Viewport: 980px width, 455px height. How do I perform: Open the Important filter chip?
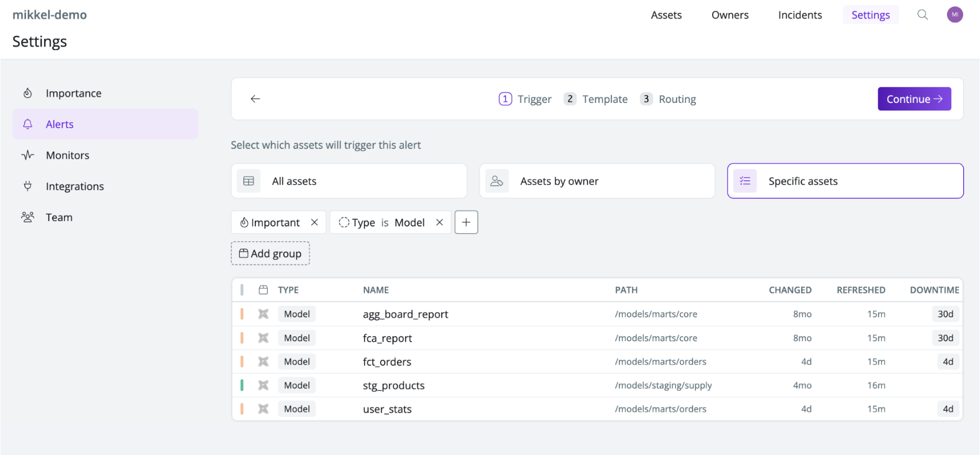coord(270,222)
